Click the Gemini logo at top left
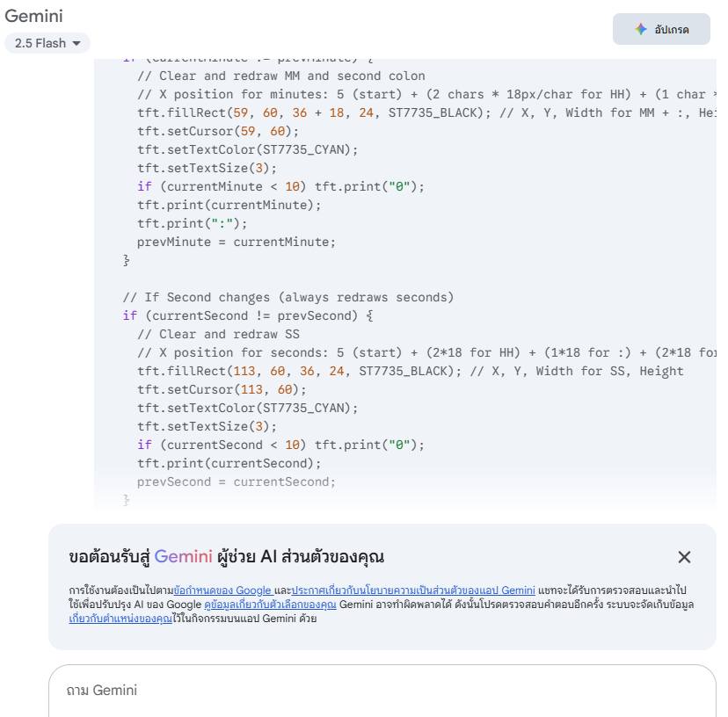The width and height of the screenshot is (728, 717). [34, 16]
